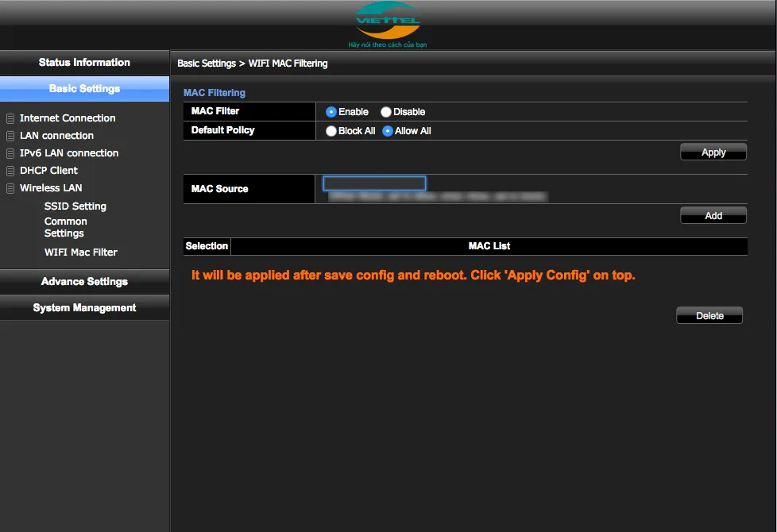Click Add to add MAC address

(x=713, y=215)
